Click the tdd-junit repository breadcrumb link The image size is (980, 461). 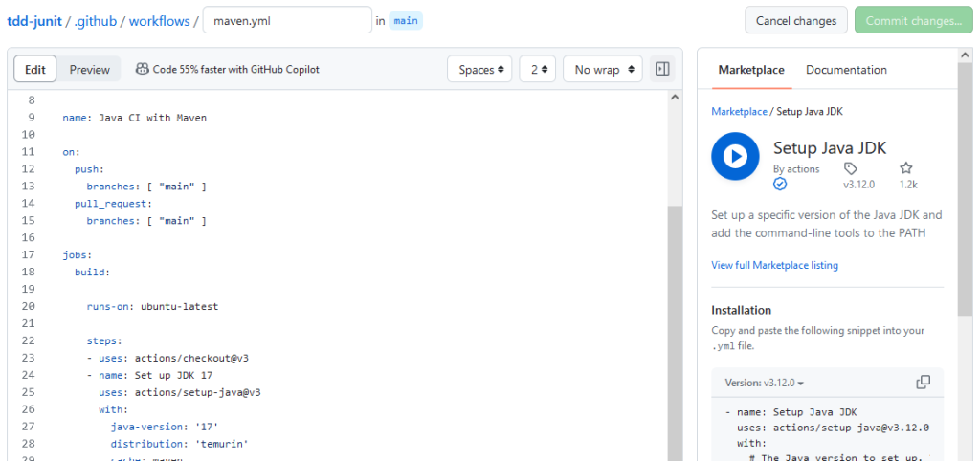[x=34, y=20]
